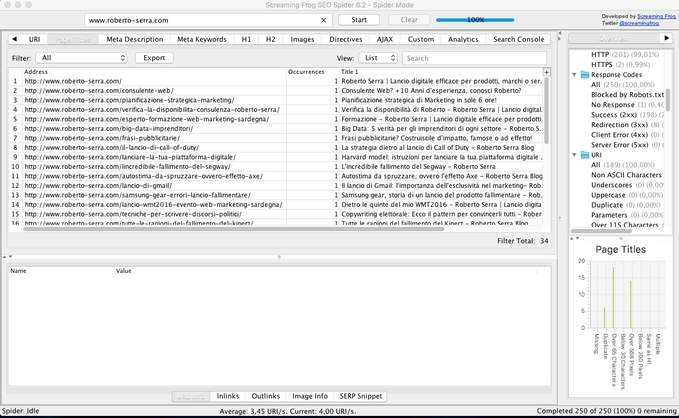Open the Search Console tab

coord(518,39)
